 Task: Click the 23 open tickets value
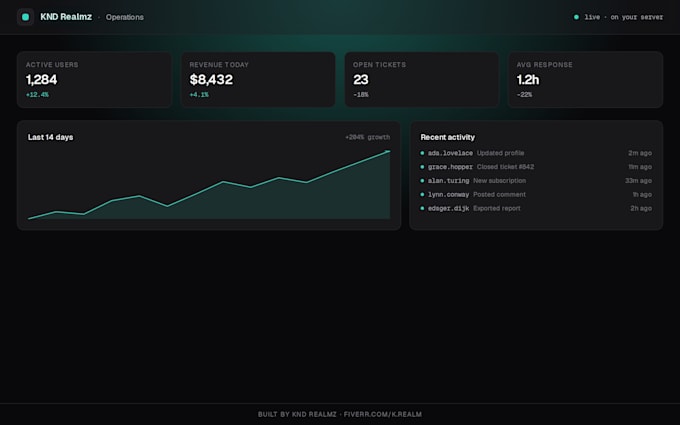360,80
